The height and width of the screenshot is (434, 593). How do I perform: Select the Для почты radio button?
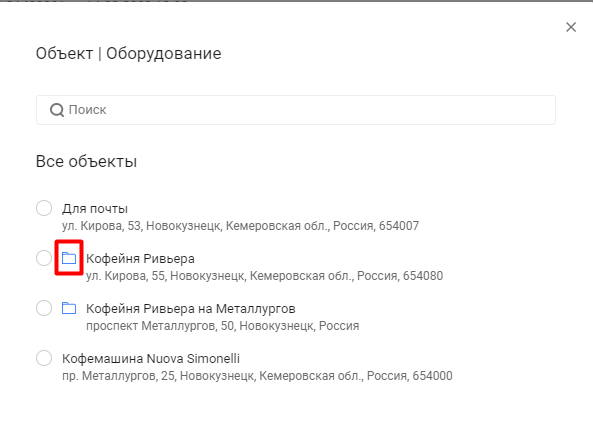tap(44, 208)
